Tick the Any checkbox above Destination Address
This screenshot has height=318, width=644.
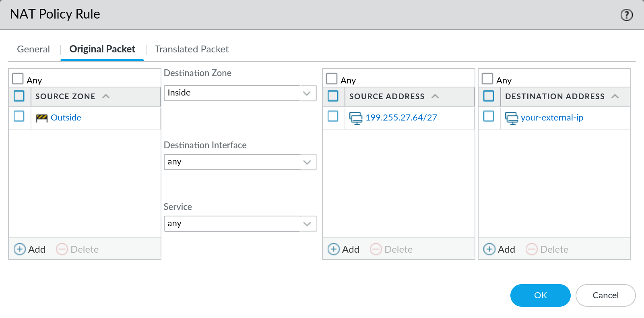point(487,79)
